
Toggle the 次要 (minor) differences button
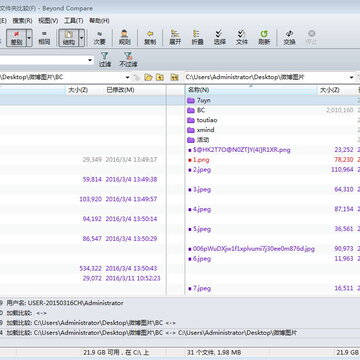coord(99,37)
